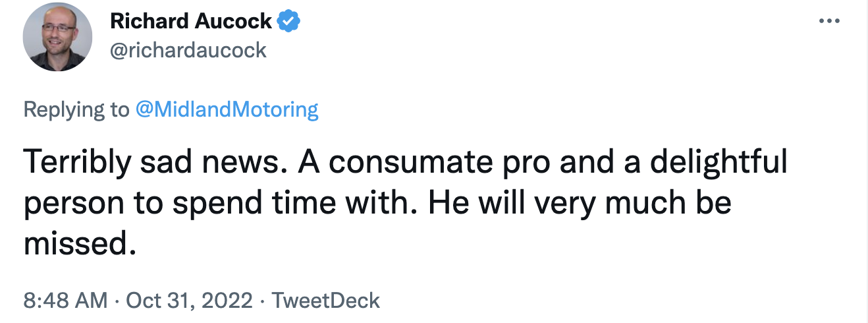868x323 pixels.
Task: Open the more options ellipsis menu
Action: click(828, 20)
